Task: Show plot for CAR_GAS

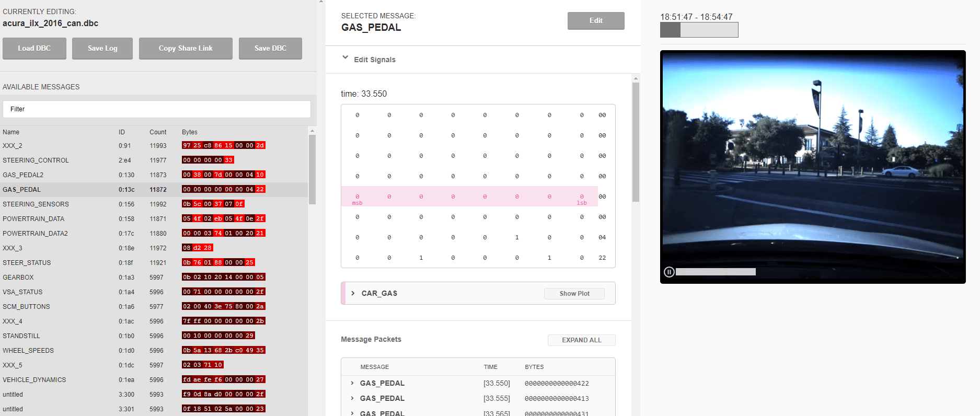Action: (574, 294)
